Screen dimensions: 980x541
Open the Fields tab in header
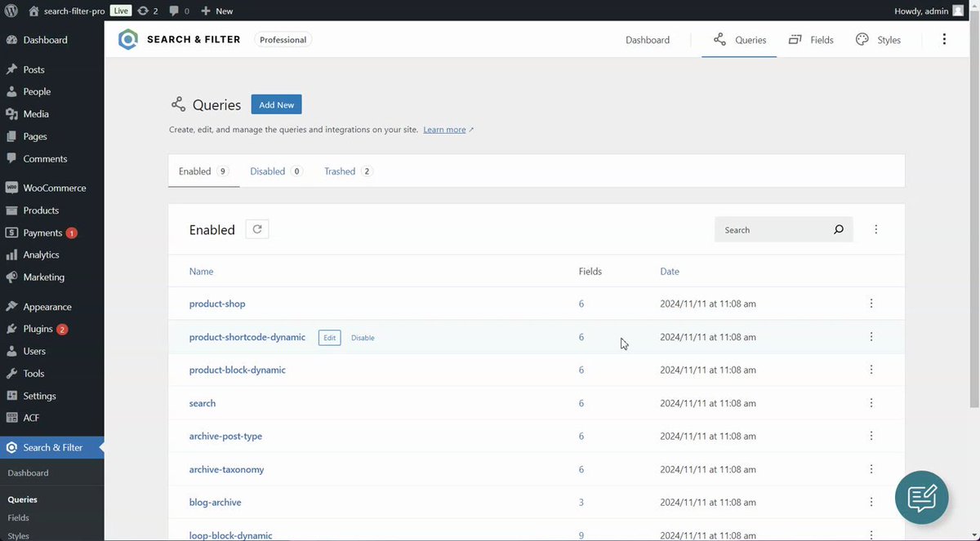tap(811, 39)
